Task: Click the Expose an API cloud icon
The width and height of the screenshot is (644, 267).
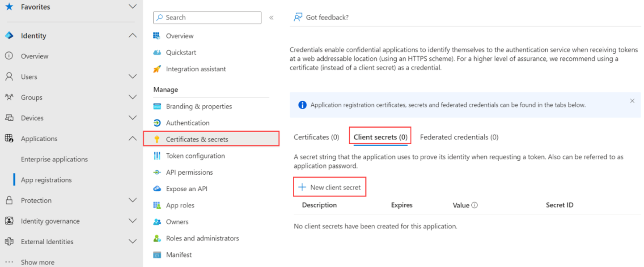Action: [157, 189]
